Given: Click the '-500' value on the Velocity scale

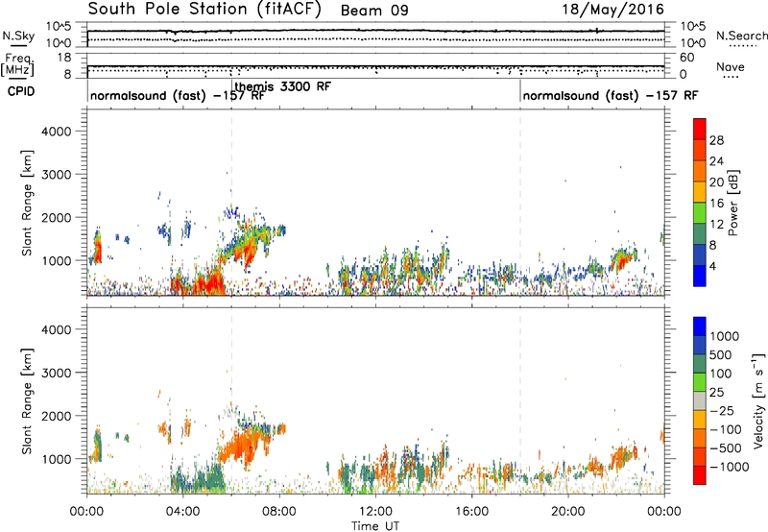Looking at the screenshot, I should pos(725,447).
